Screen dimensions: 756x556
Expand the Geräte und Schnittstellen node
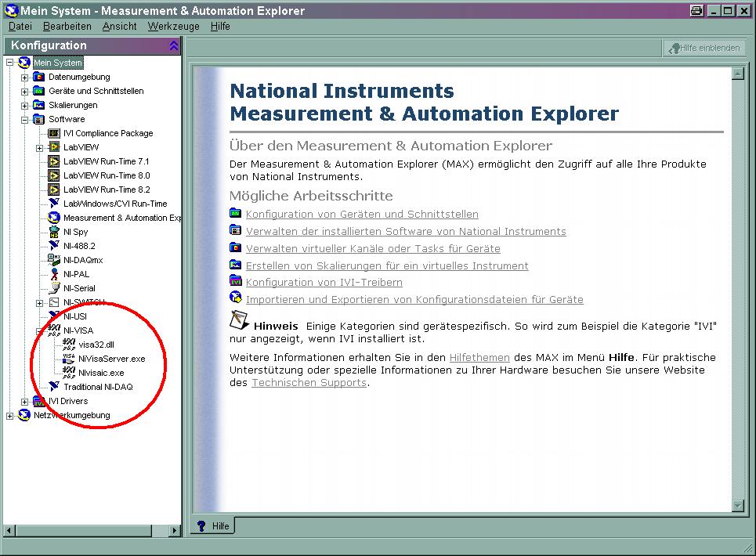click(25, 92)
